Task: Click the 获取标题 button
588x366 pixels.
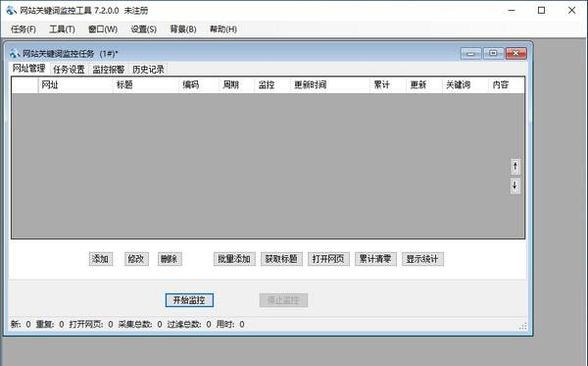Action: pyautogui.click(x=281, y=259)
